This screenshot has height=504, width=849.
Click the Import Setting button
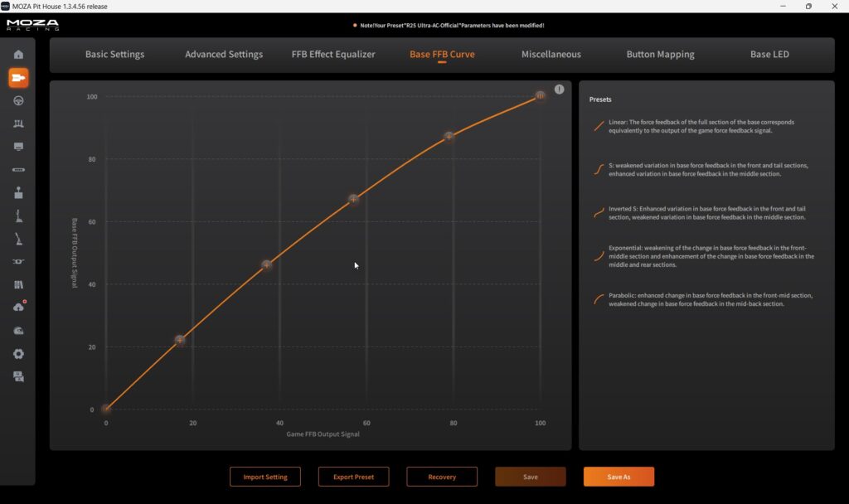[x=265, y=477]
